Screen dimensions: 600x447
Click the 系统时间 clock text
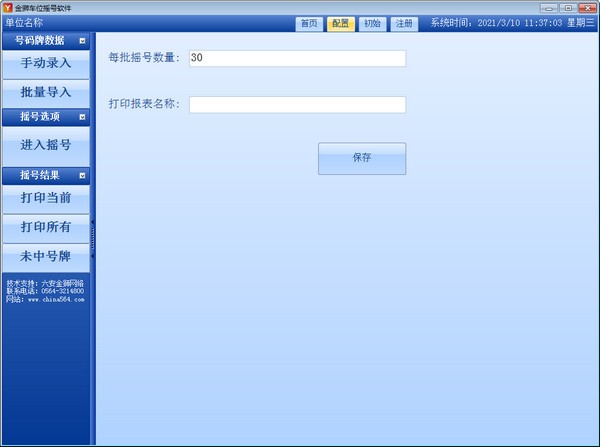click(x=513, y=23)
